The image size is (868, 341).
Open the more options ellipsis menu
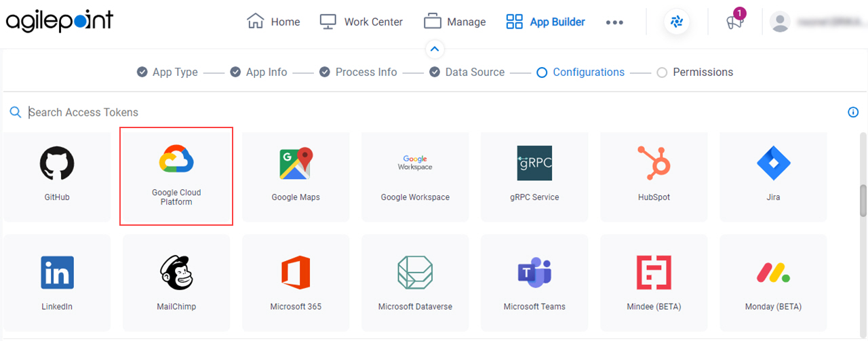click(614, 22)
